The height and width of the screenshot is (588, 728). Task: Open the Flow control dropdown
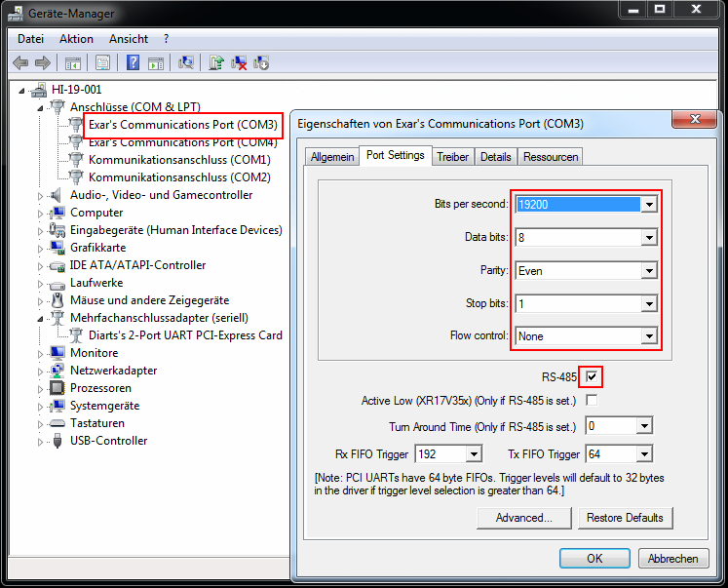[649, 336]
